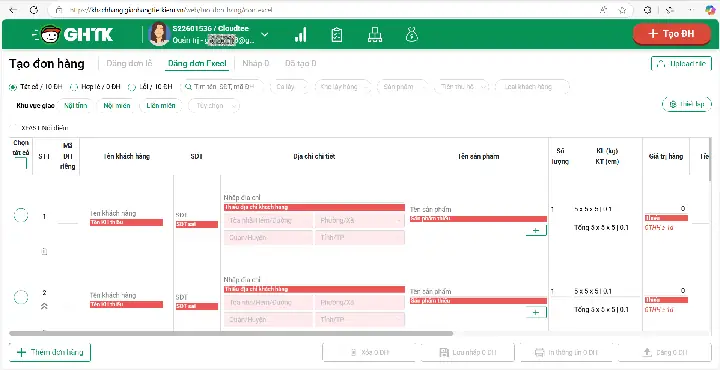Screen dimensions: 720x370
Task: Select the Lỗi / 10 ĐH radio
Action: (132, 87)
